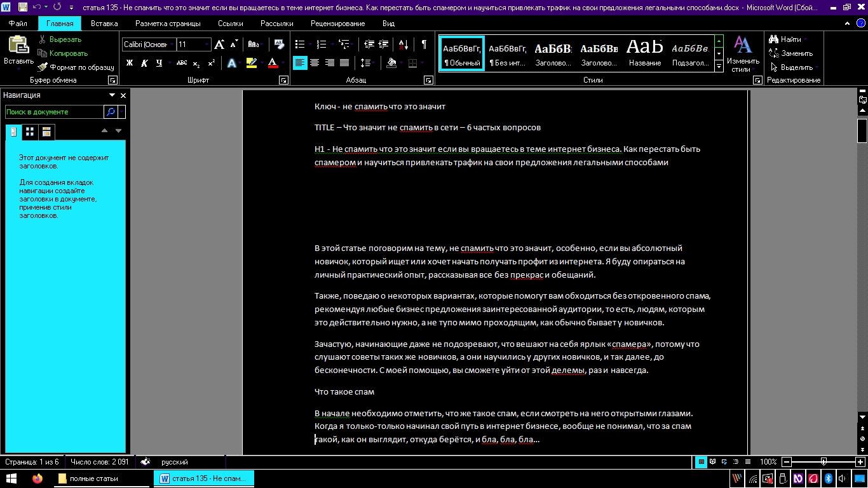The height and width of the screenshot is (488, 868).
Task: Toggle underline Ч formatting
Action: click(x=159, y=63)
